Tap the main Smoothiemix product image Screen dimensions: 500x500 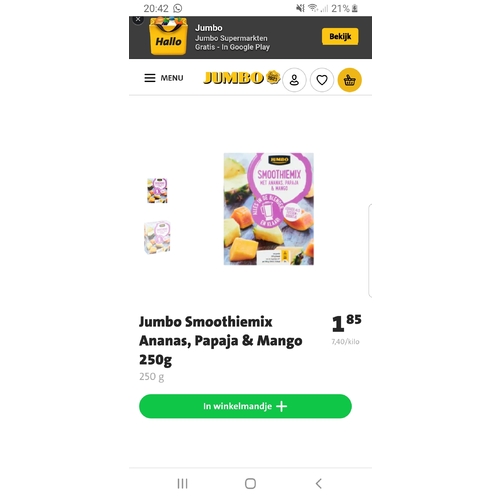pos(269,209)
